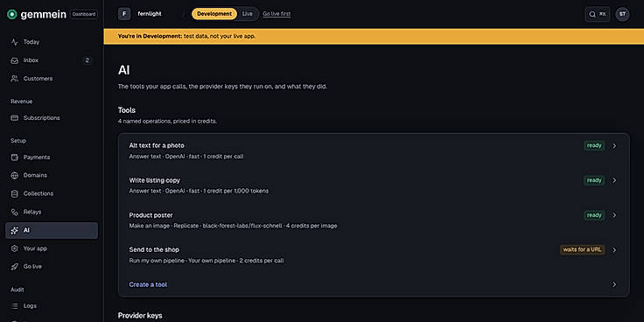Open the ST user avatar menu
This screenshot has width=644, height=322.
point(622,14)
